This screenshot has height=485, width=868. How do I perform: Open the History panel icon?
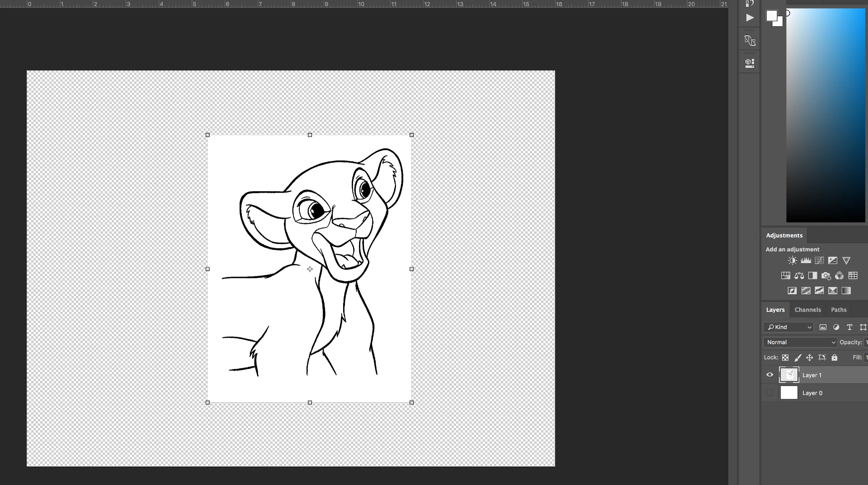point(750,4)
